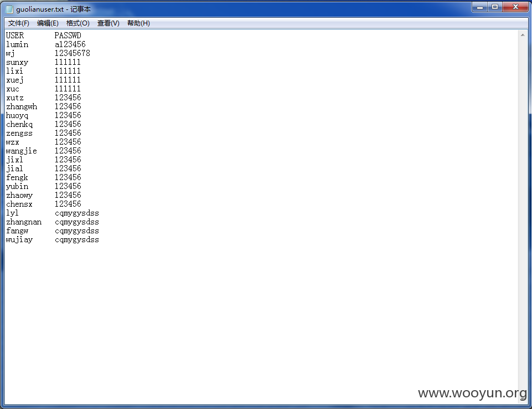Click the username wj
Screen dimensions: 532x409
click(11, 53)
